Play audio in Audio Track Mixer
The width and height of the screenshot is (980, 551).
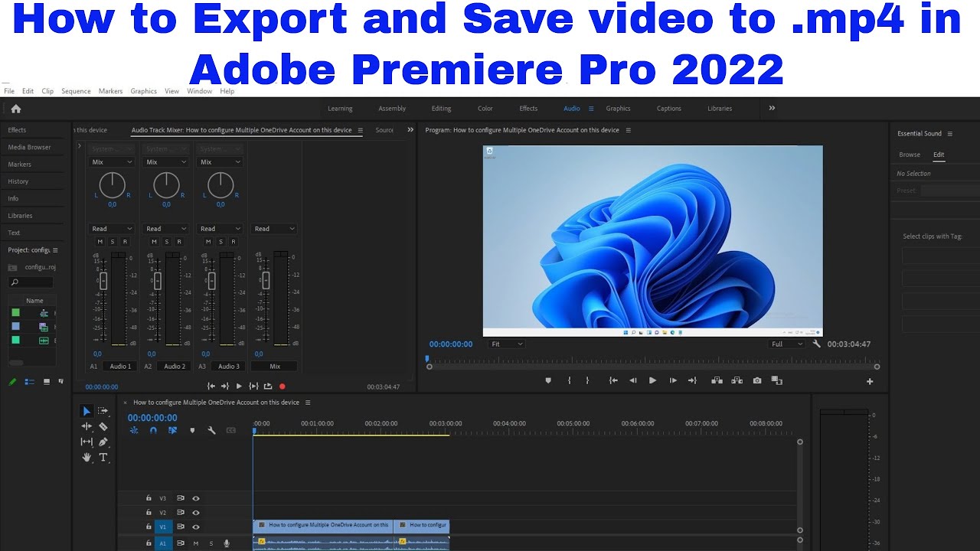point(239,386)
